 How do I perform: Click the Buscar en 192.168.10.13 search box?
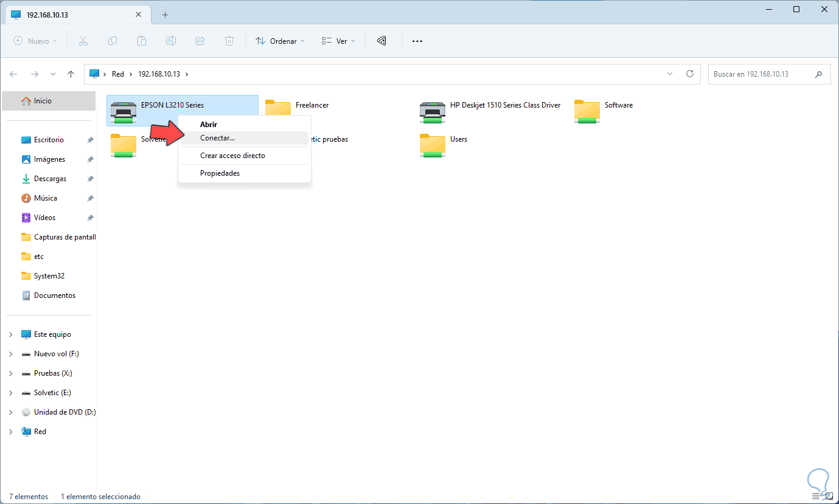[768, 74]
